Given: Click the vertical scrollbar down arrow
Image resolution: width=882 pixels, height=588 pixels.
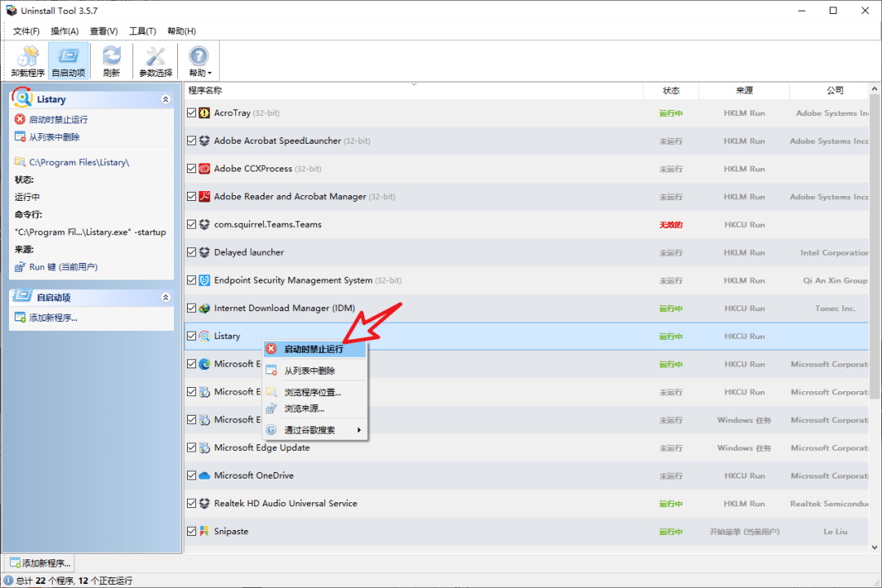Looking at the screenshot, I should (874, 546).
